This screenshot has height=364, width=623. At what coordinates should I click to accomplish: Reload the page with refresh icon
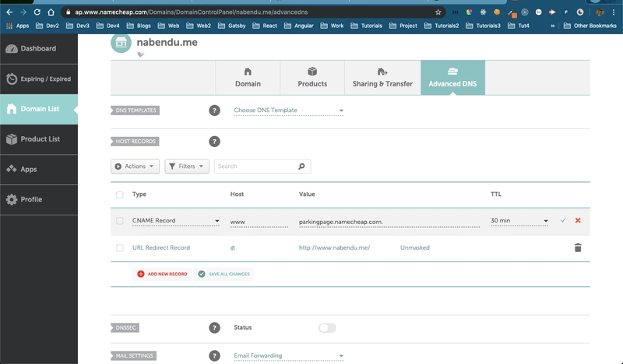coord(37,12)
